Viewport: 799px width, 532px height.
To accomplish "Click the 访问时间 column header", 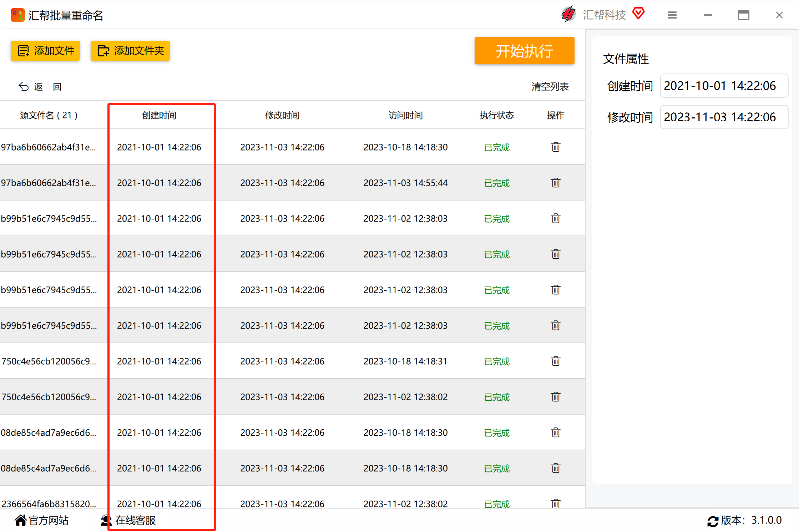I will [x=406, y=115].
